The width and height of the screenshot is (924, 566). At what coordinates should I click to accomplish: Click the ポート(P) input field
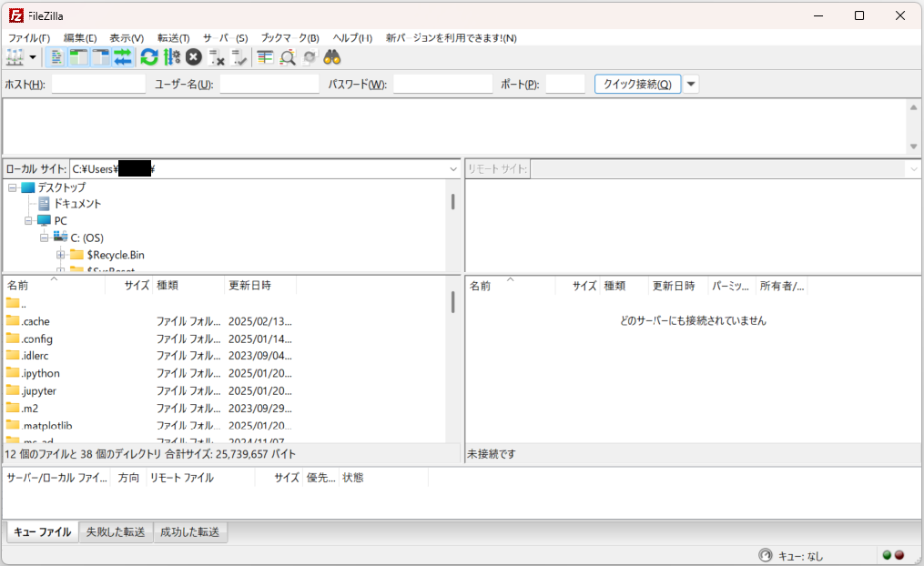pyautogui.click(x=565, y=85)
